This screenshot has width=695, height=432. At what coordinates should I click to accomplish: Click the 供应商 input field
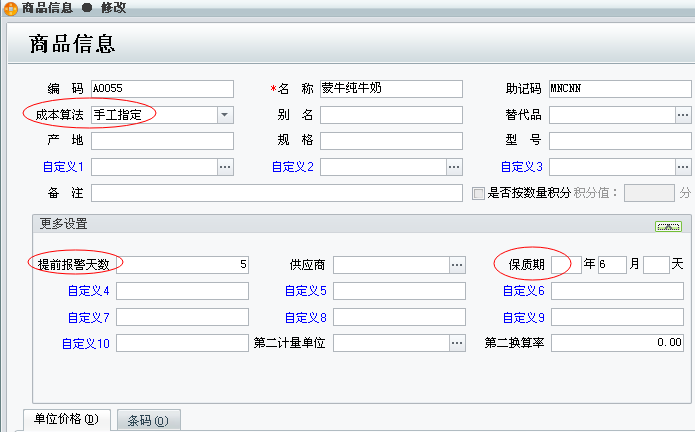click(392, 265)
